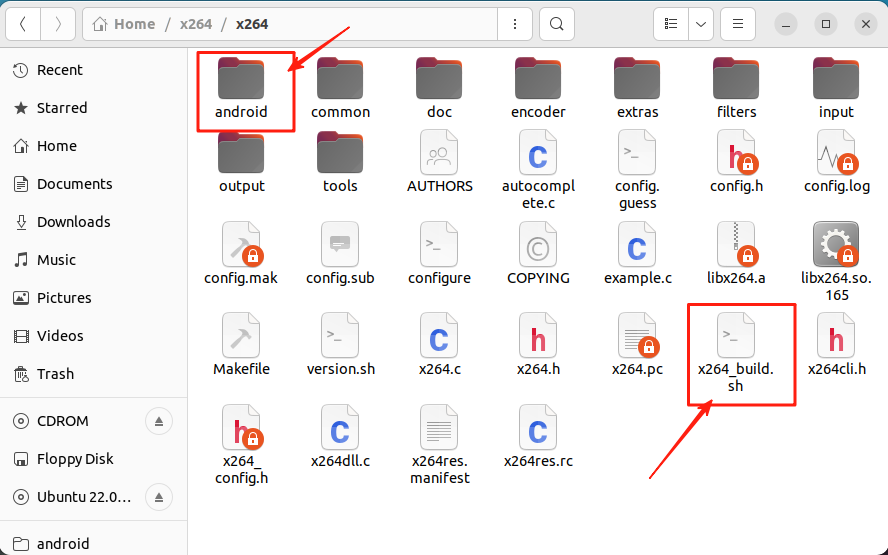The height and width of the screenshot is (555, 888).
Task: Open Starred in the sidebar
Action: [93, 108]
